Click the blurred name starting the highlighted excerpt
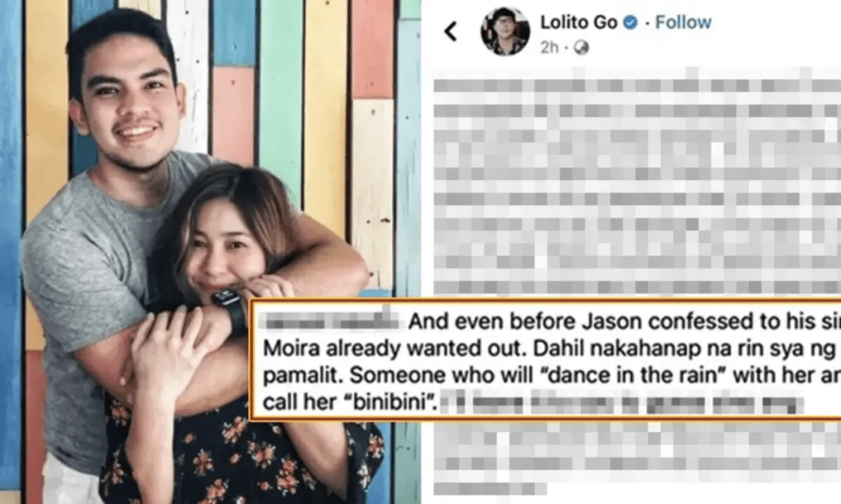Screen dimensions: 841x504 coord(330,320)
